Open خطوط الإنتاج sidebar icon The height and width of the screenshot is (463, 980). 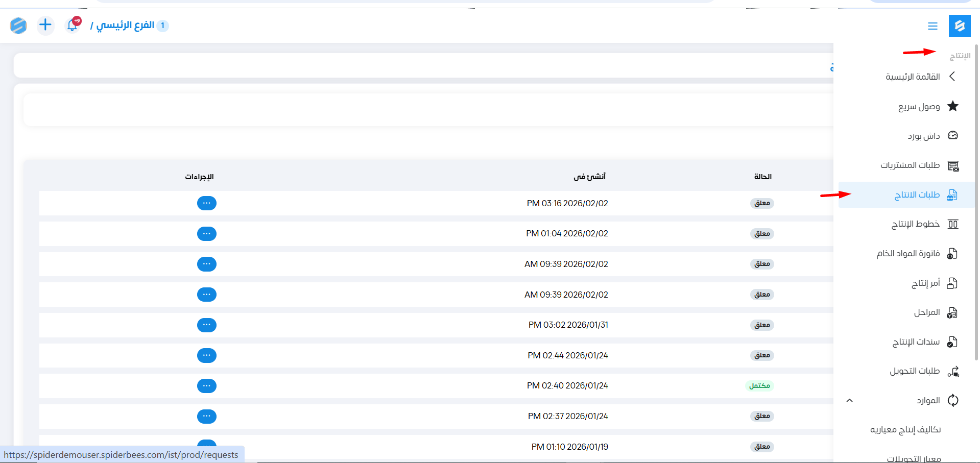point(952,224)
